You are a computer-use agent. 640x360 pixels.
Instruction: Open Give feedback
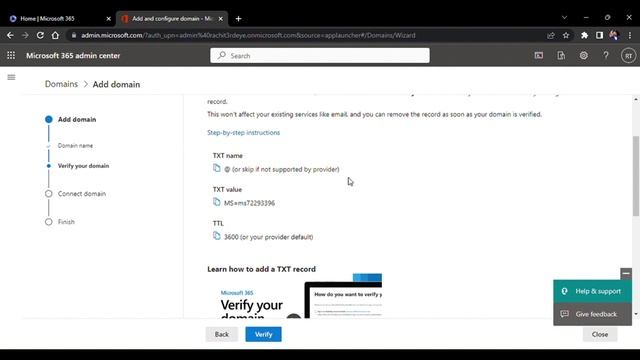point(592,314)
